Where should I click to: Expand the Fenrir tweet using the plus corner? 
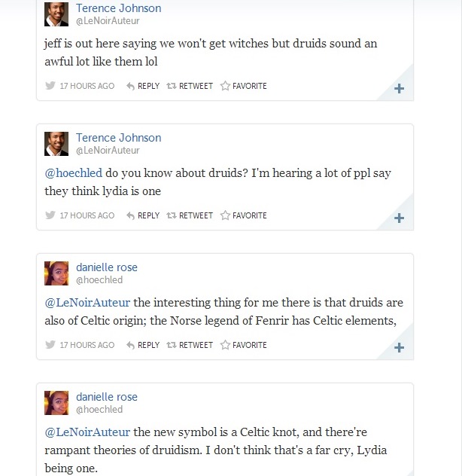pos(399,348)
